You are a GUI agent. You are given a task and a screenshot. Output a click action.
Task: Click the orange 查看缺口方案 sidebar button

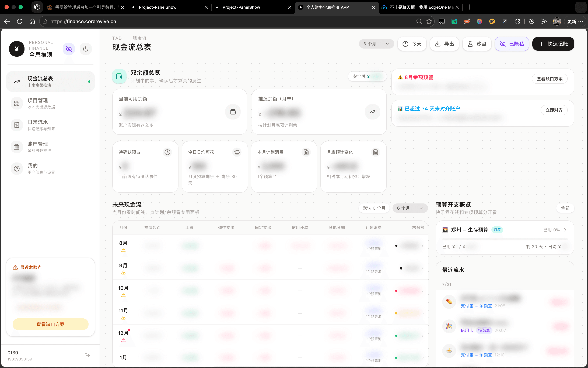[x=50, y=324]
